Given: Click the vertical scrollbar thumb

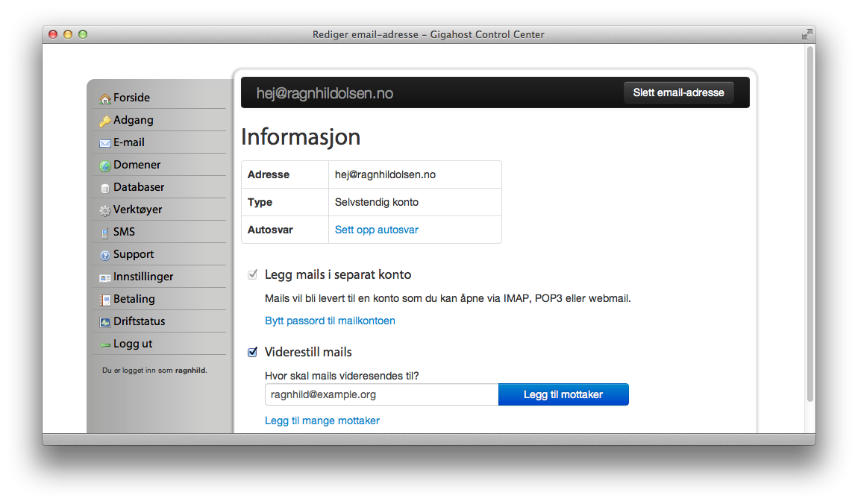Looking at the screenshot, I should click(x=810, y=224).
